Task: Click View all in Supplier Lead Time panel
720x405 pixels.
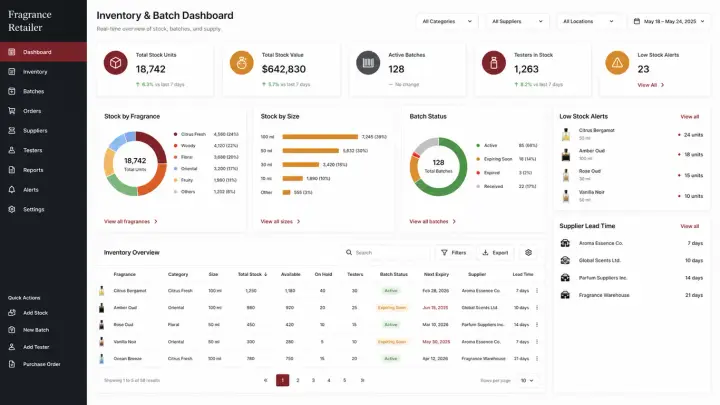Action: point(690,226)
